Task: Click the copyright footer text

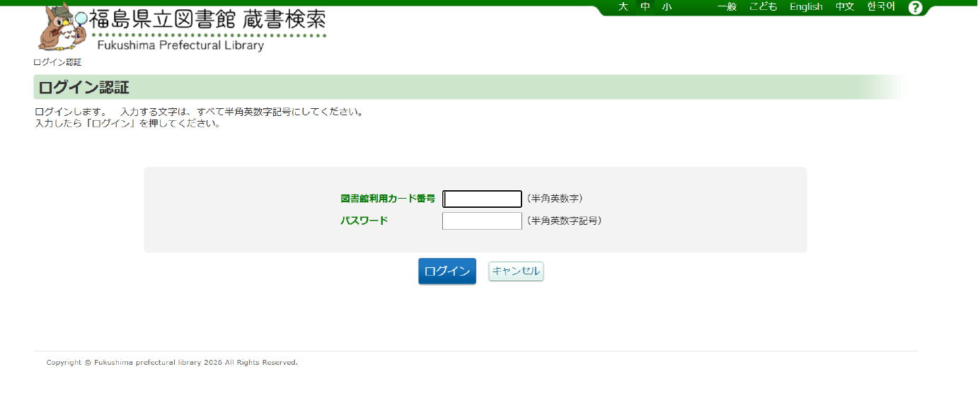Action: pyautogui.click(x=172, y=363)
